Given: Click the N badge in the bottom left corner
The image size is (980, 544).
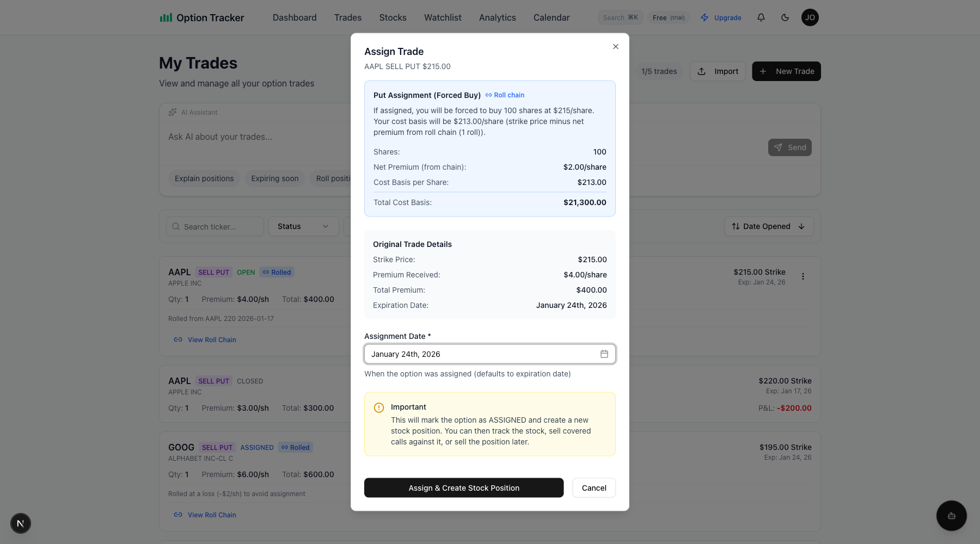Looking at the screenshot, I should tap(20, 523).
